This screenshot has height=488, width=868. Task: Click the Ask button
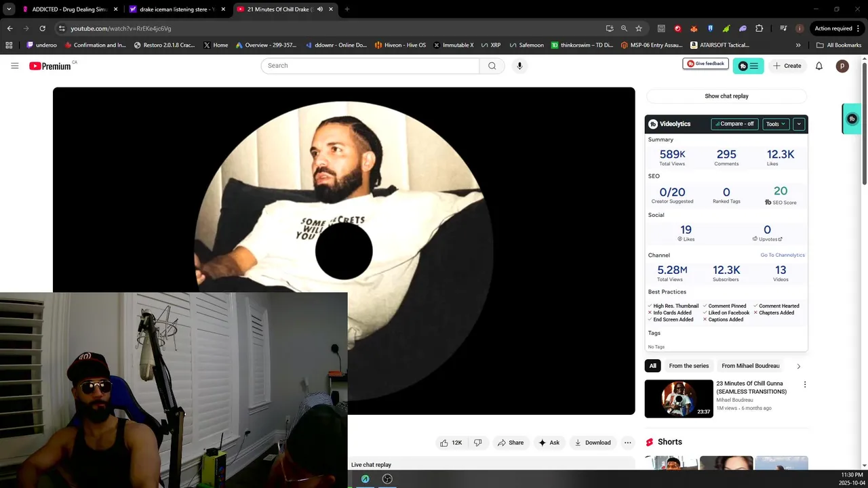click(x=549, y=443)
